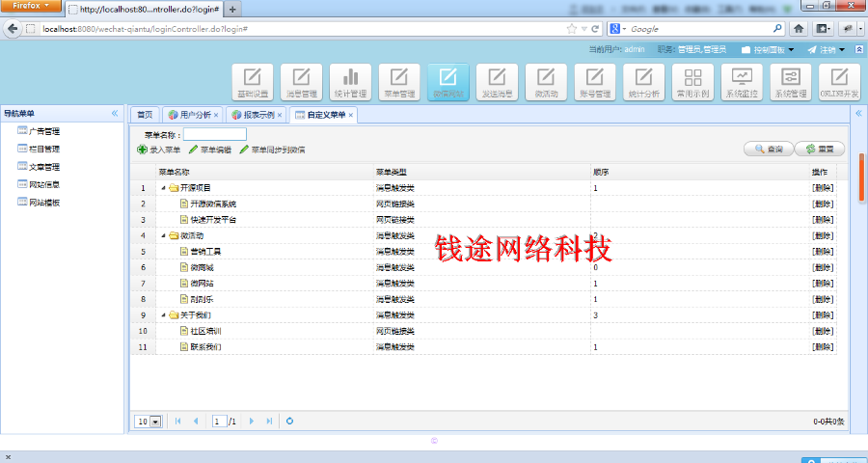Switch to the 首页 tab

pyautogui.click(x=145, y=115)
